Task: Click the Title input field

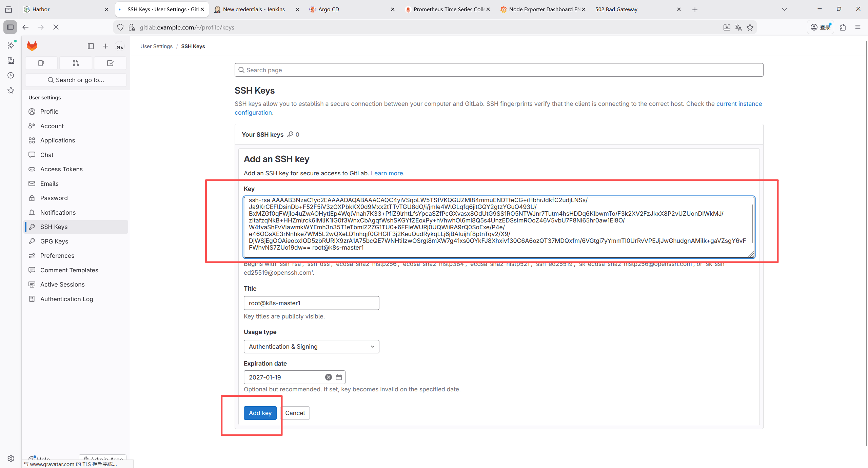Action: click(311, 303)
